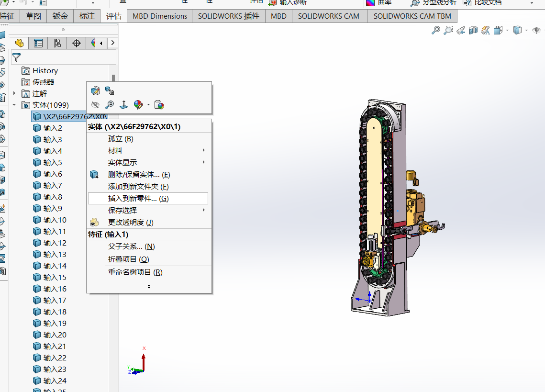Click Dynamic Annotation Views icon

point(486,30)
